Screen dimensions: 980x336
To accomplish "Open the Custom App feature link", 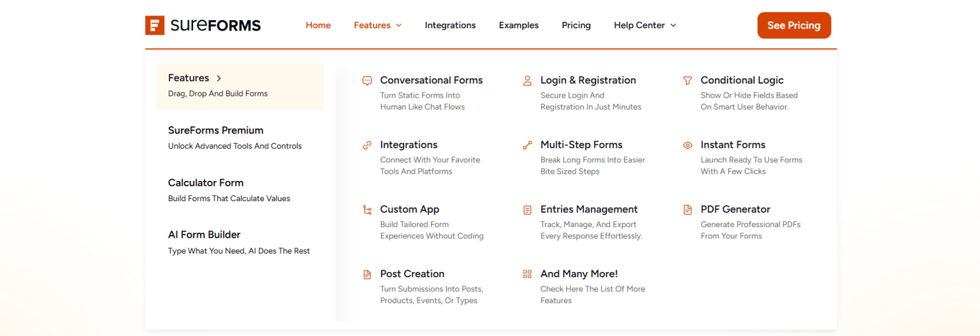I will (410, 210).
